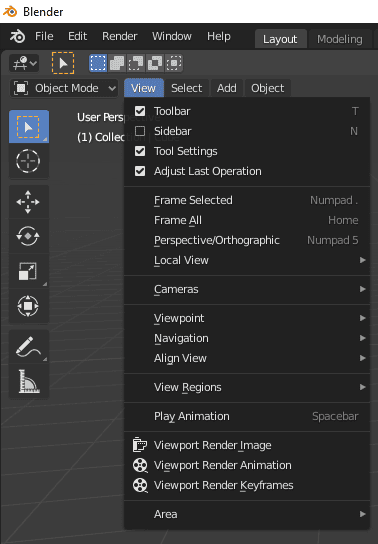Choose Intersect existing selection mode icon
378x544 pixels.
click(x=174, y=63)
